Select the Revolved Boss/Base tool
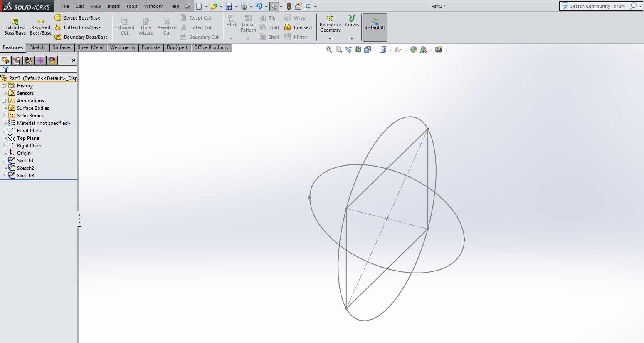Image resolution: width=644 pixels, height=343 pixels. tap(41, 26)
